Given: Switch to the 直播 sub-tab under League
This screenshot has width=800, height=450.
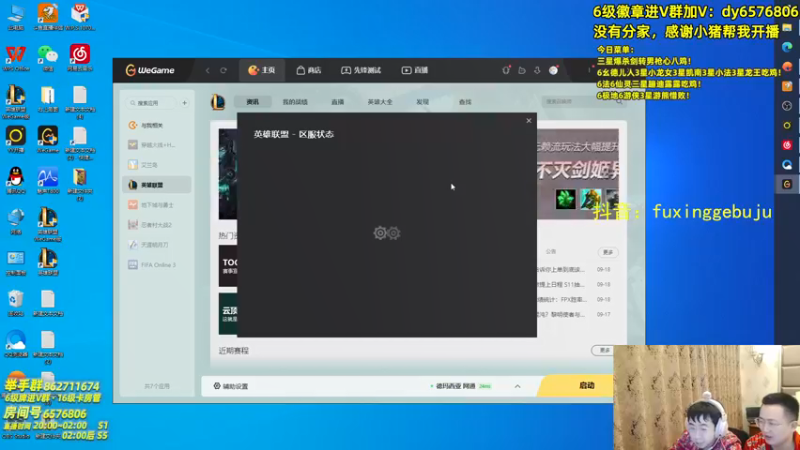Looking at the screenshot, I should 337,102.
